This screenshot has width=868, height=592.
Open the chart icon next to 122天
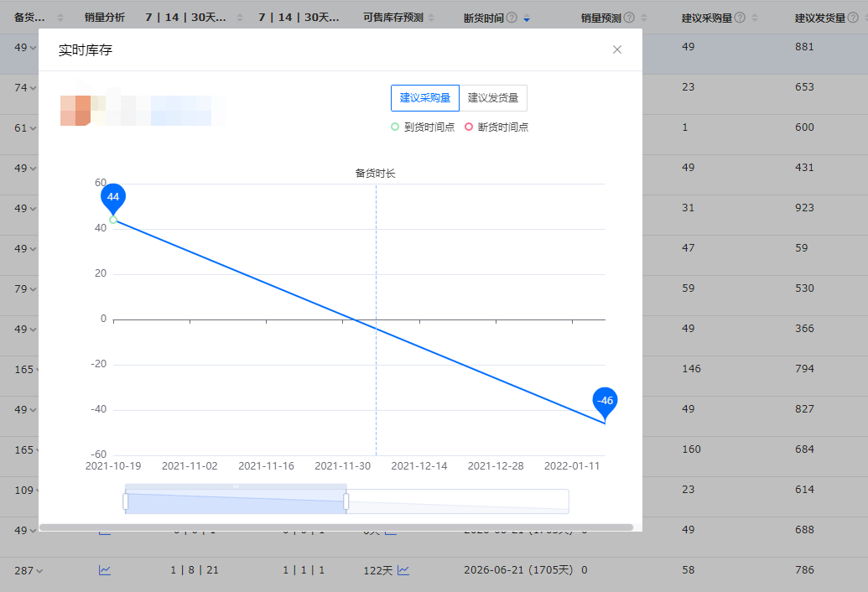(403, 569)
